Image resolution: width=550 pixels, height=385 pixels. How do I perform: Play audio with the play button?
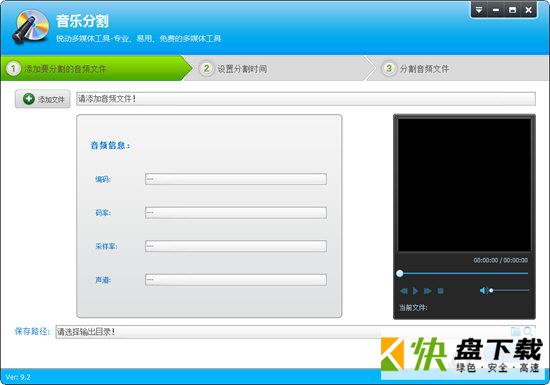pyautogui.click(x=415, y=291)
